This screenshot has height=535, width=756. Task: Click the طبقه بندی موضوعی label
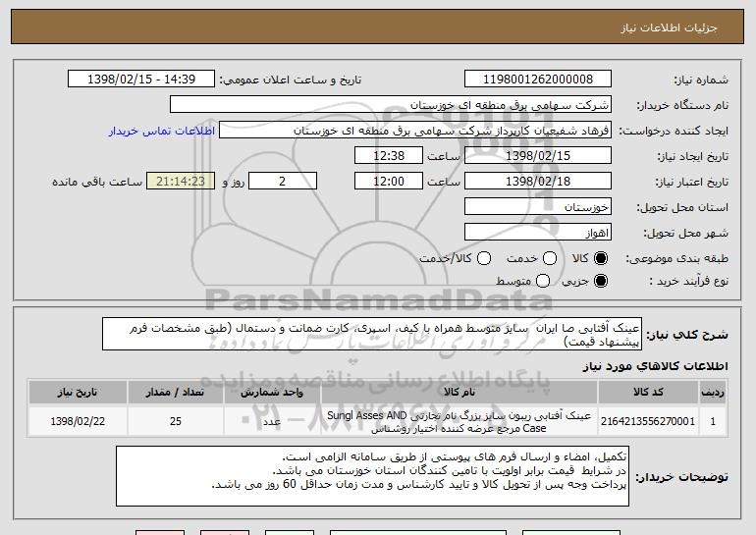tap(676, 259)
